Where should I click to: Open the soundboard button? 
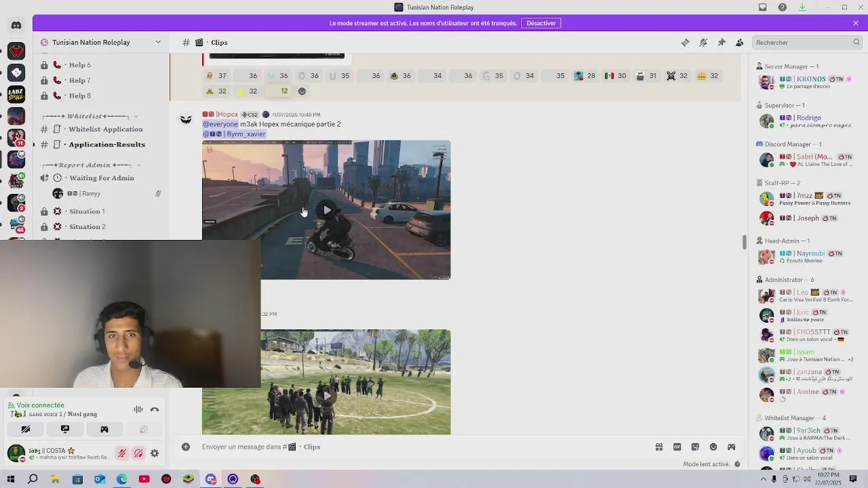[x=144, y=429]
